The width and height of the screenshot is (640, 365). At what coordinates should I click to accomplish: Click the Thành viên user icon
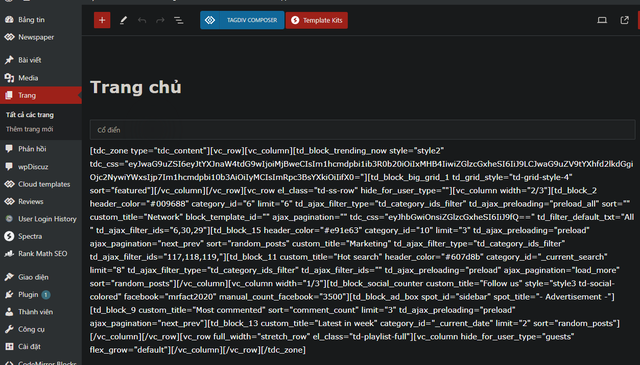click(9, 312)
